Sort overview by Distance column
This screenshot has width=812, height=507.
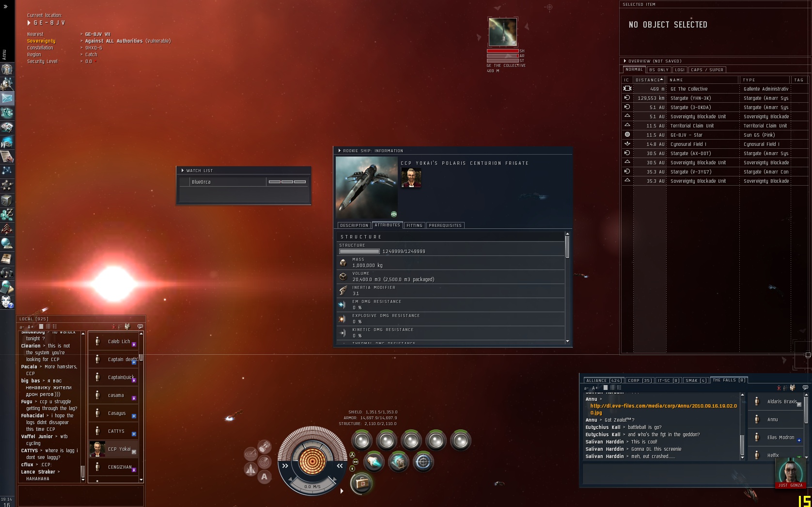[649, 80]
